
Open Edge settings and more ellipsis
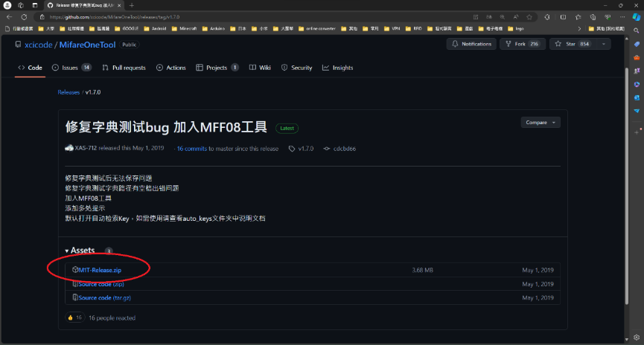(622, 17)
